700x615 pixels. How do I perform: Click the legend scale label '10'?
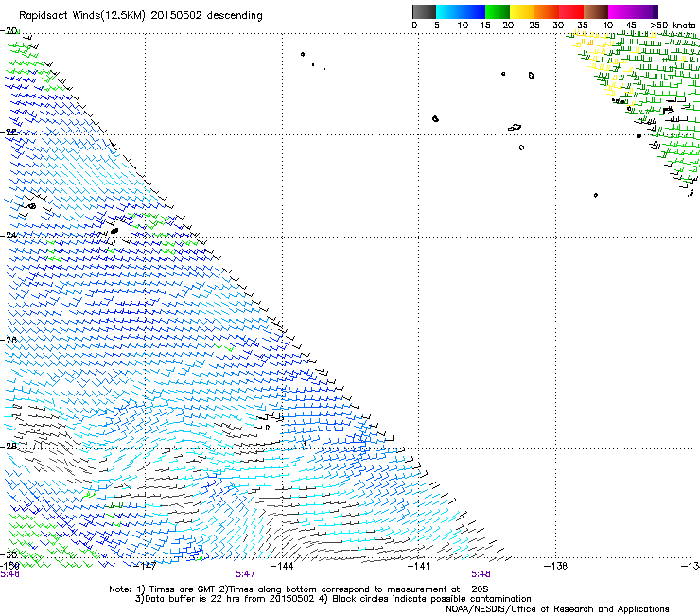point(463,26)
